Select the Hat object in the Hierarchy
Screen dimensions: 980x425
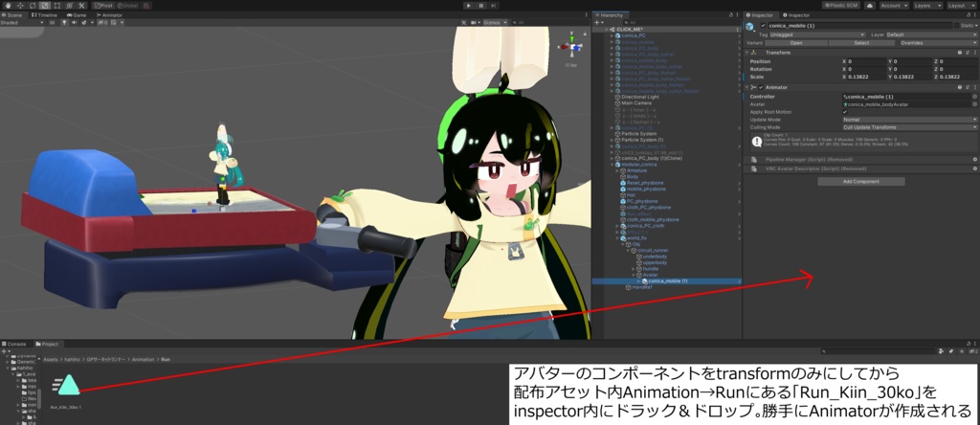630,195
